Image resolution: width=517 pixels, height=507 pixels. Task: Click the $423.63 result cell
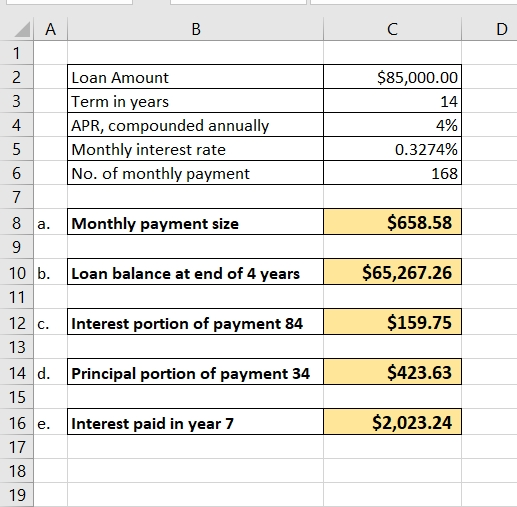click(392, 372)
